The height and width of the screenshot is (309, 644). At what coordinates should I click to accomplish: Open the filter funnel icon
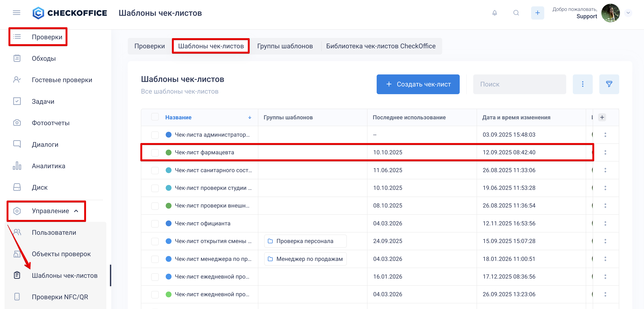tap(609, 84)
